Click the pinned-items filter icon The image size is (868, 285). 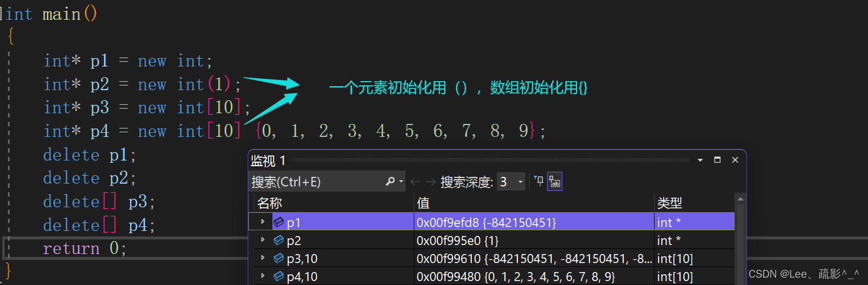(539, 181)
